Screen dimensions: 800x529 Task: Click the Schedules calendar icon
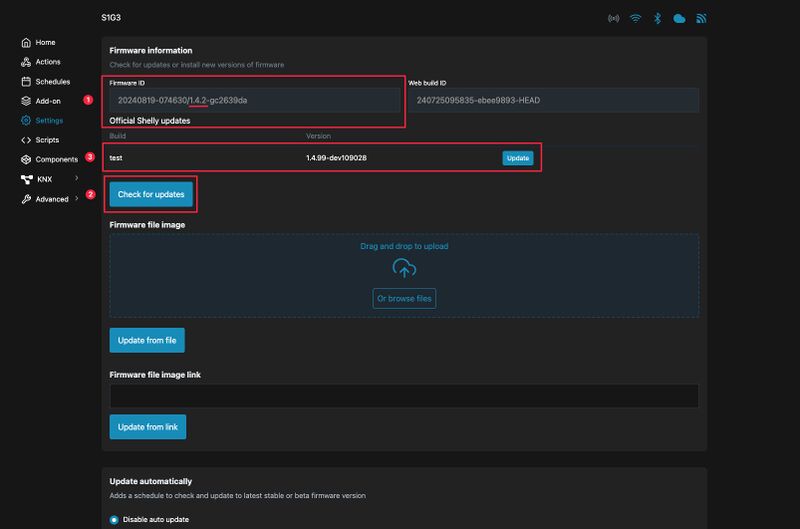26,82
